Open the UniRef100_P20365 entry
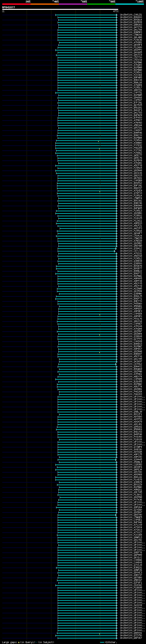Viewport: 146px width, 644px height. pos(131,535)
